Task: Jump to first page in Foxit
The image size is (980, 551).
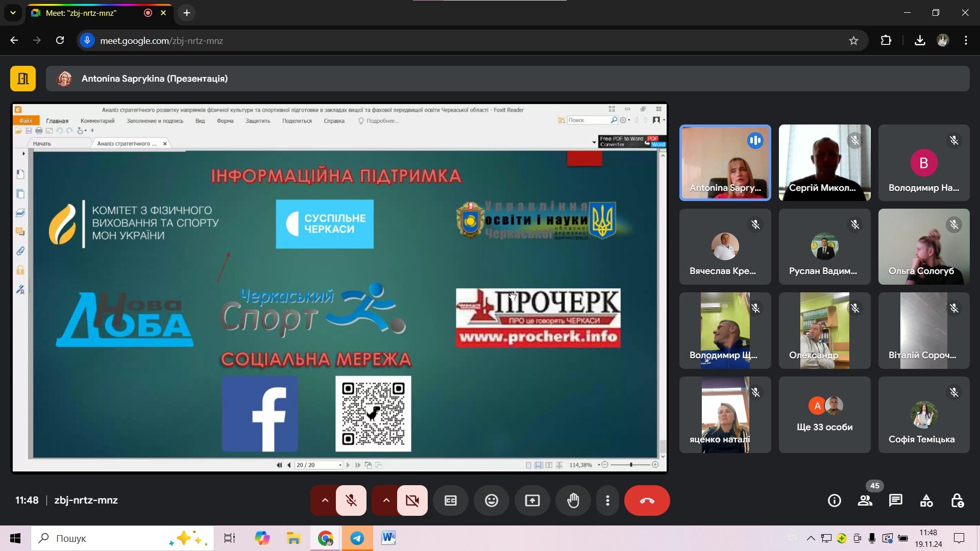Action: [279, 465]
